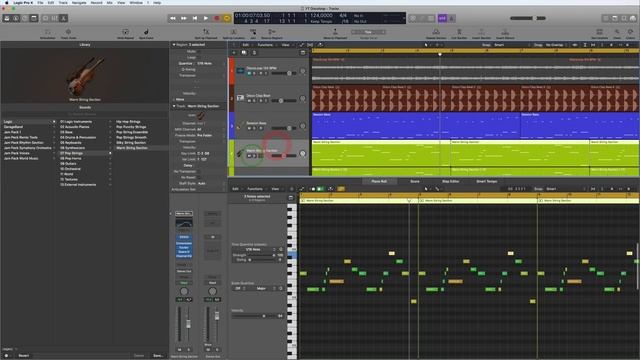
Task: Click Split by Playhead in the toolbar
Action: (x=206, y=33)
